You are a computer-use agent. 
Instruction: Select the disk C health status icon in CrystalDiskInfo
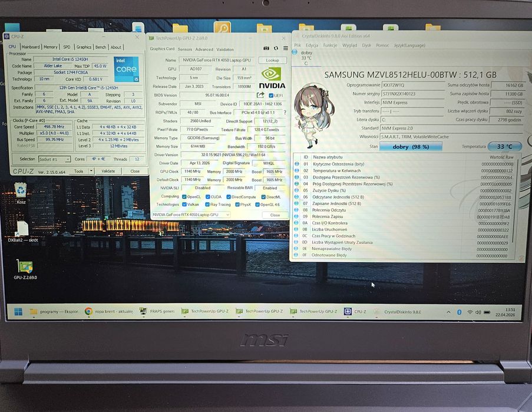pos(295,52)
